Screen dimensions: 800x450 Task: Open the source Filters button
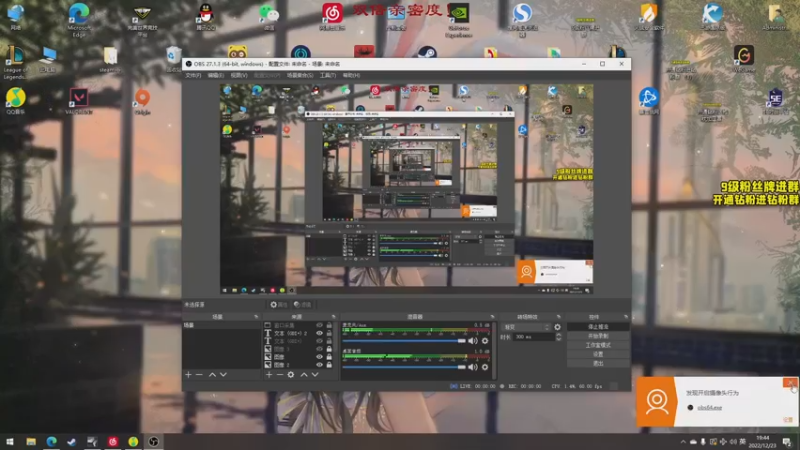[303, 305]
